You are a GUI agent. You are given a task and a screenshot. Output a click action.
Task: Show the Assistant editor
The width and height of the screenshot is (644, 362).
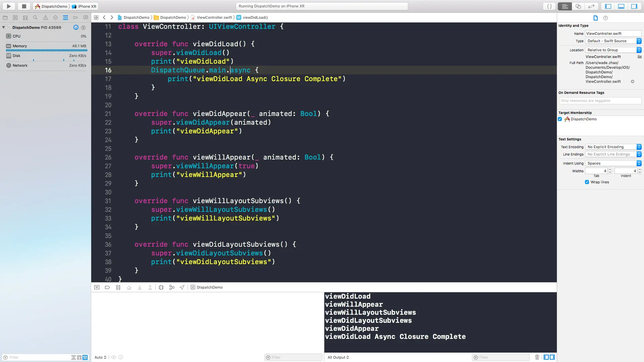(x=578, y=6)
